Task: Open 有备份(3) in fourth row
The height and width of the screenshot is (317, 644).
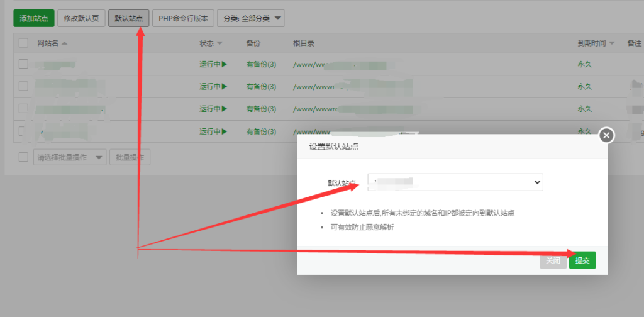Action: (261, 131)
